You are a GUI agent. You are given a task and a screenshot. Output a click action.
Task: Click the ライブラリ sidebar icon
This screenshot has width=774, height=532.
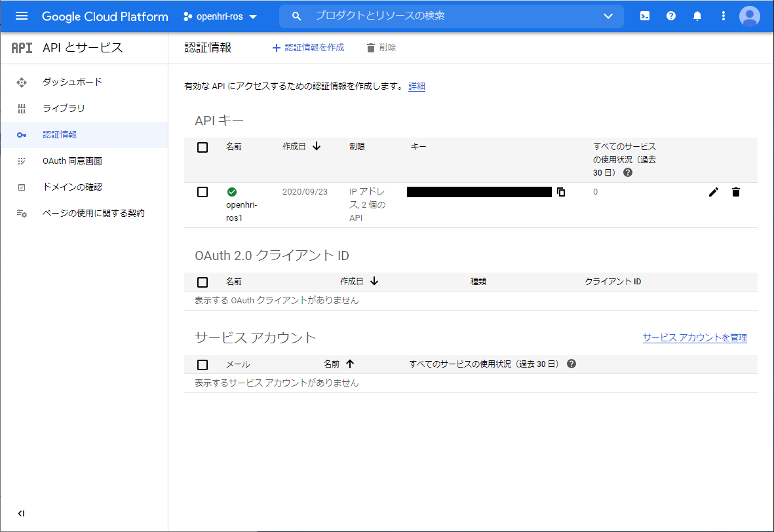[x=21, y=109]
